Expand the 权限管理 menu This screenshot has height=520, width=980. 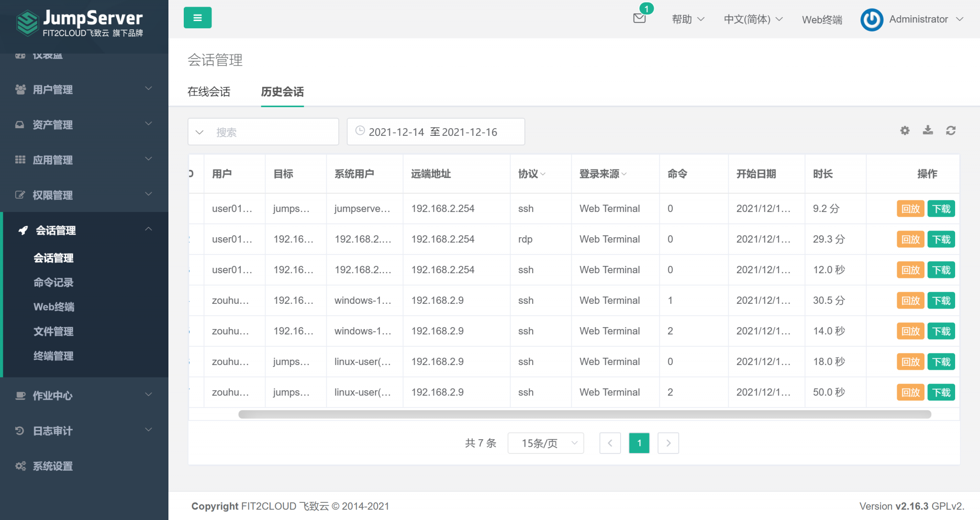pyautogui.click(x=149, y=194)
